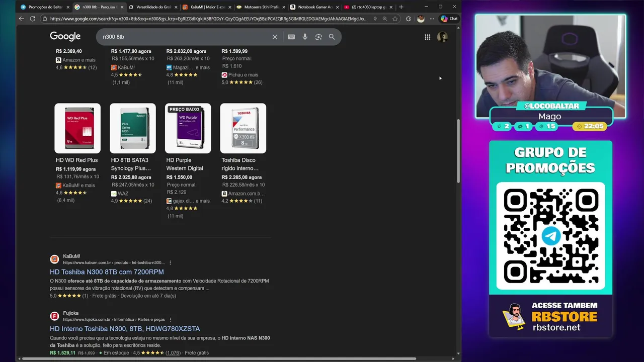The height and width of the screenshot is (362, 644).
Task: Open the zoom magnifier icon in address bar
Action: pos(385,19)
